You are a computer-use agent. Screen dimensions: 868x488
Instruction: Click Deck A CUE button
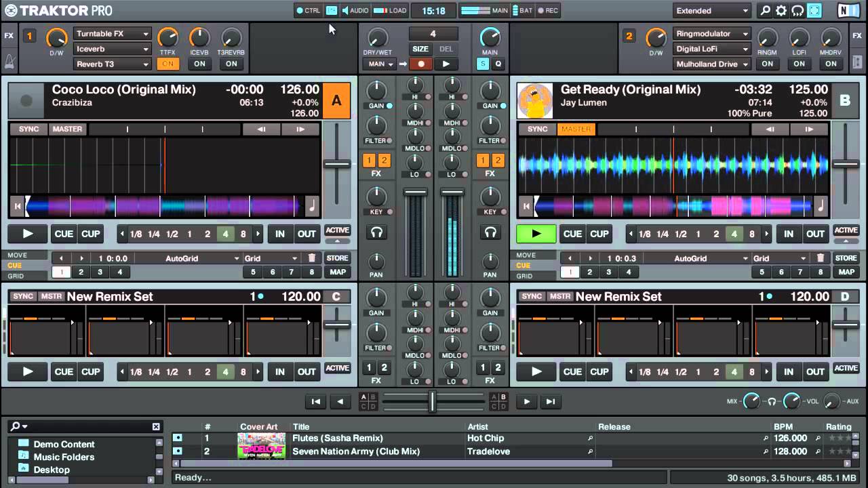point(64,234)
